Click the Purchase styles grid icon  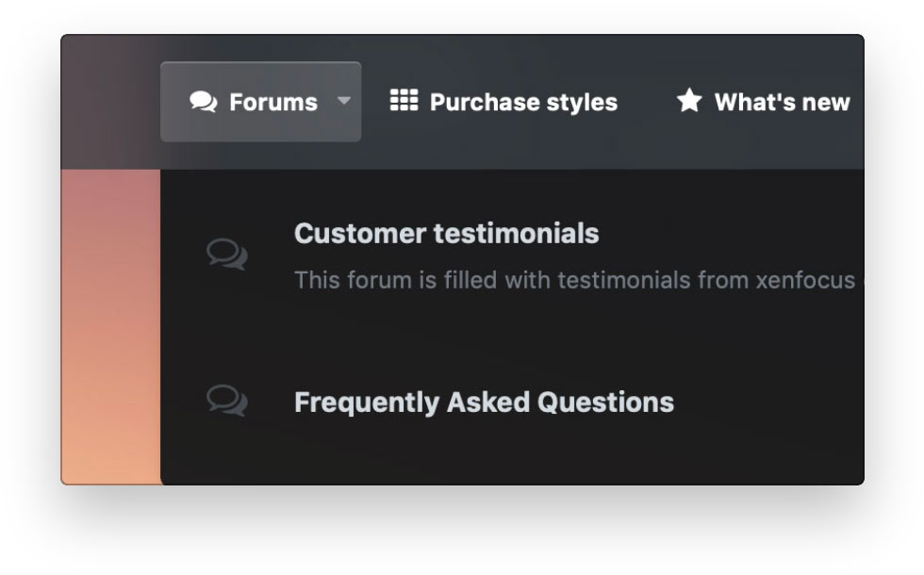(x=404, y=101)
